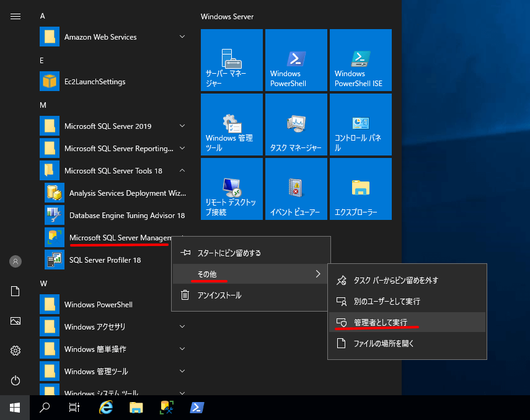The image size is (530, 420).
Task: Open Settings from the gear icon
Action: (x=15, y=351)
